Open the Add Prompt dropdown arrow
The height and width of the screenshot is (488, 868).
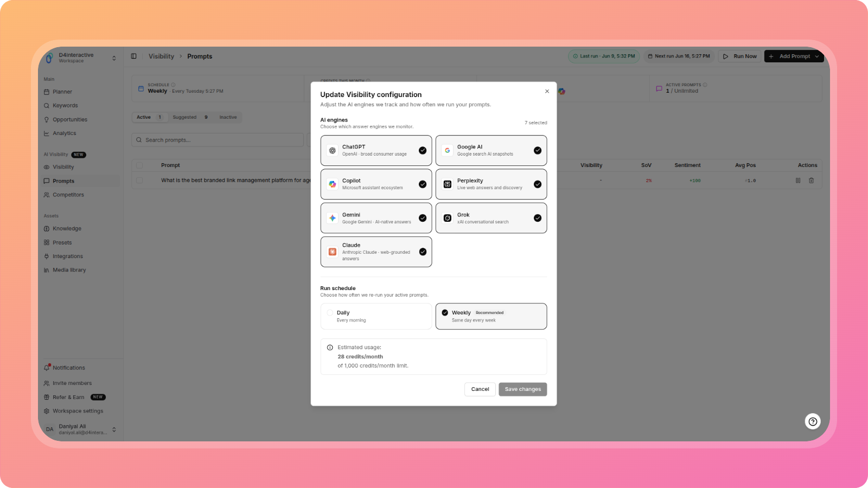pyautogui.click(x=817, y=56)
